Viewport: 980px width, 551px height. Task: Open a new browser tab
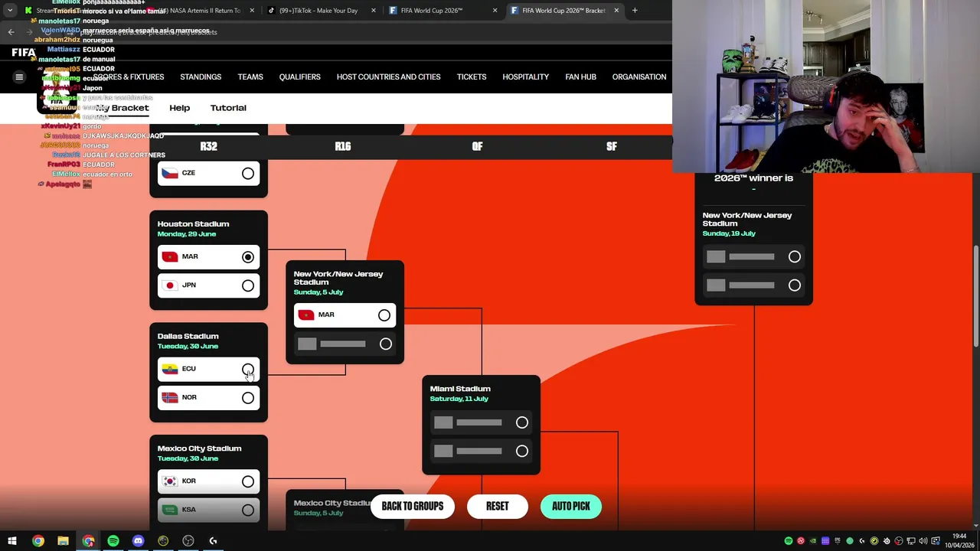tap(635, 11)
